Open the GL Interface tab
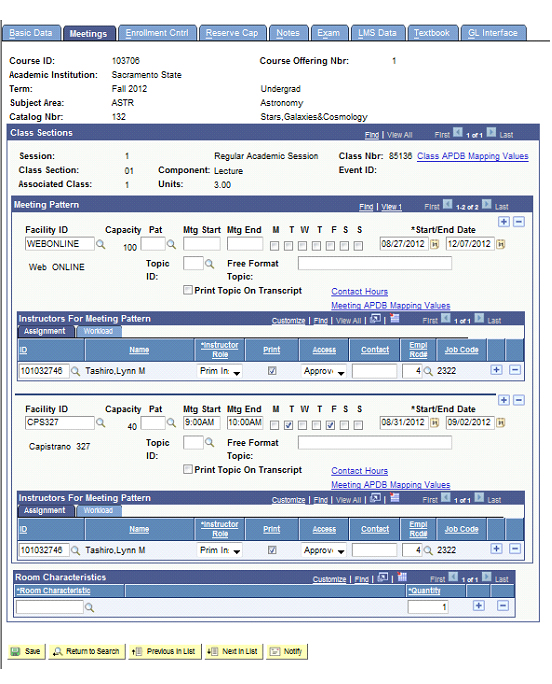Viewport: 552px width, 684px height. point(493,33)
